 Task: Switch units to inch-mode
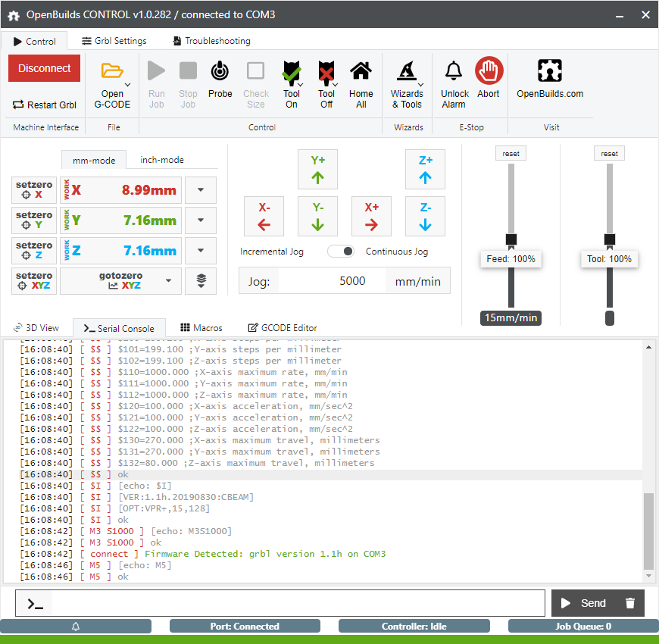coord(162,160)
